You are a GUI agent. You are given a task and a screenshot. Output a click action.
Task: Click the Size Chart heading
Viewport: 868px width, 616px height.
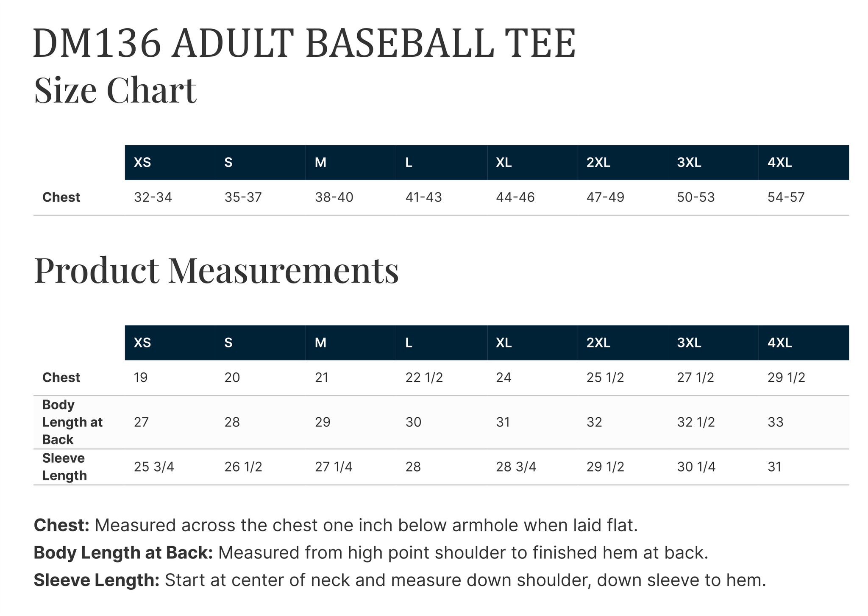tap(115, 90)
